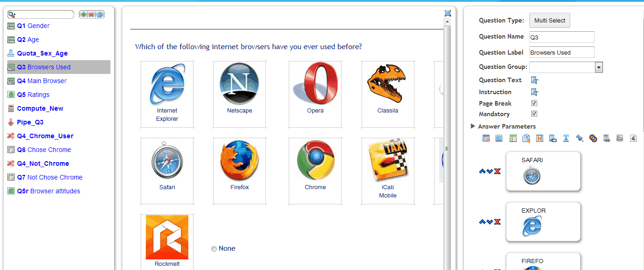Choose the Rockmelt browser tile
The width and height of the screenshot is (644, 270).
pyautogui.click(x=167, y=242)
